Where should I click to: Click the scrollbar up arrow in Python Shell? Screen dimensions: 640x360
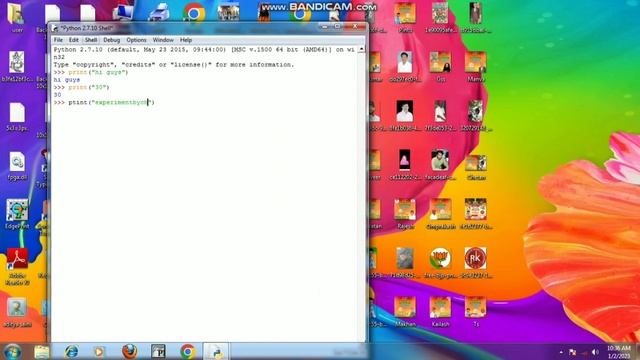[361, 49]
